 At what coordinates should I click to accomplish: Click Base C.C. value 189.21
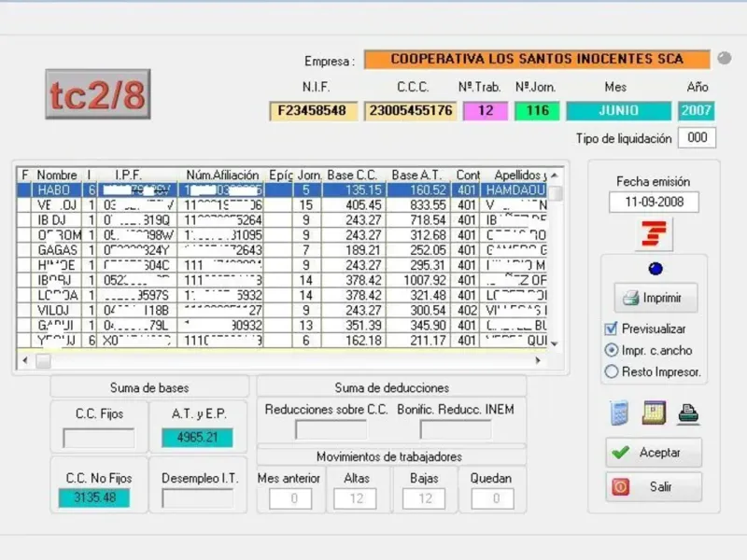363,250
